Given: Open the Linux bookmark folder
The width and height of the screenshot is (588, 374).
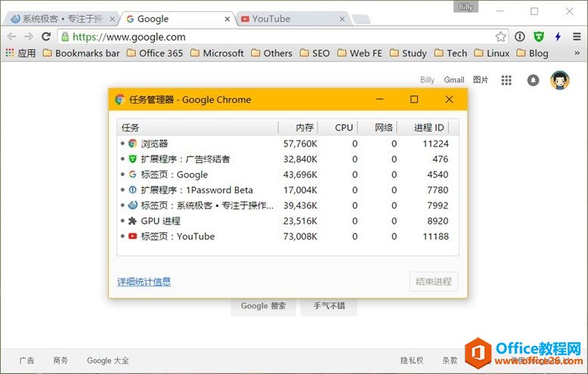Looking at the screenshot, I should click(x=491, y=53).
